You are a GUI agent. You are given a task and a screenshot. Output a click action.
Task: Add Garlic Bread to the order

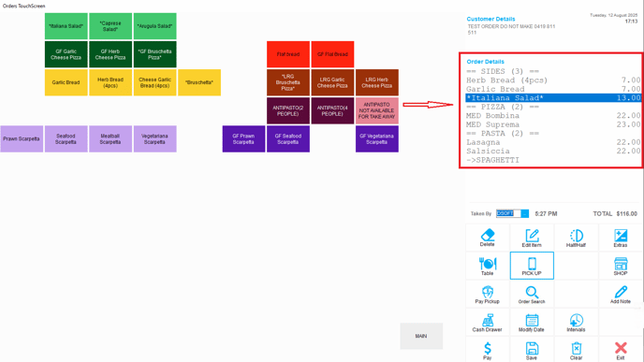tap(66, 82)
